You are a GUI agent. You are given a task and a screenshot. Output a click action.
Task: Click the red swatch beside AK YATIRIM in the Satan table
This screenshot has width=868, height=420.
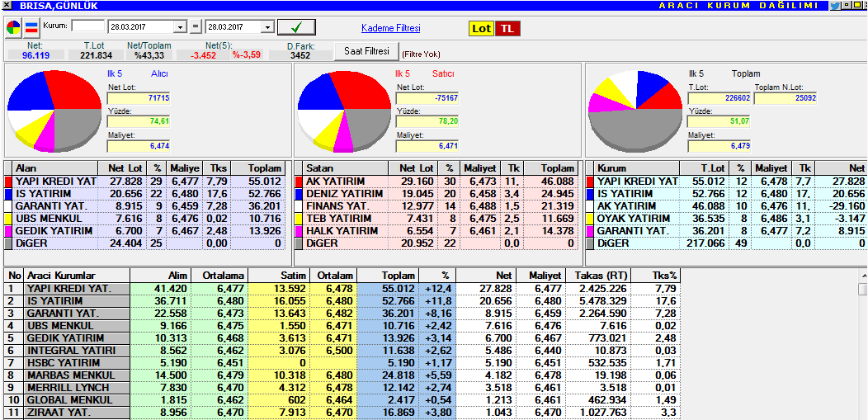pyautogui.click(x=300, y=182)
